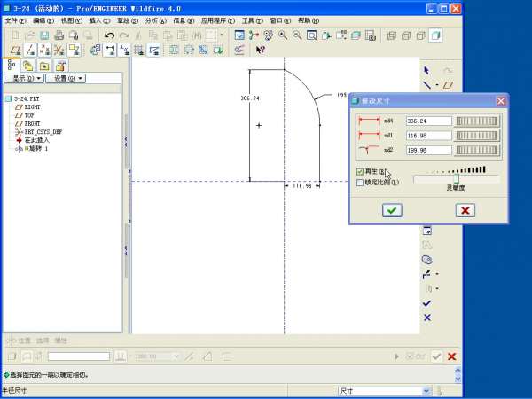Viewport: 532px width, 399px height.
Task: Click the 366.24 value field in dialog
Action: point(429,121)
